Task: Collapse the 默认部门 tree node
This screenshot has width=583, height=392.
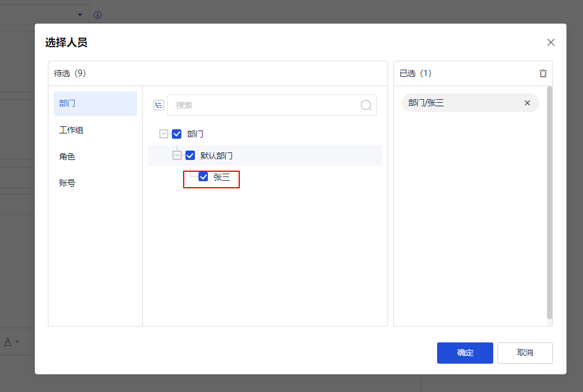Action: pyautogui.click(x=177, y=155)
